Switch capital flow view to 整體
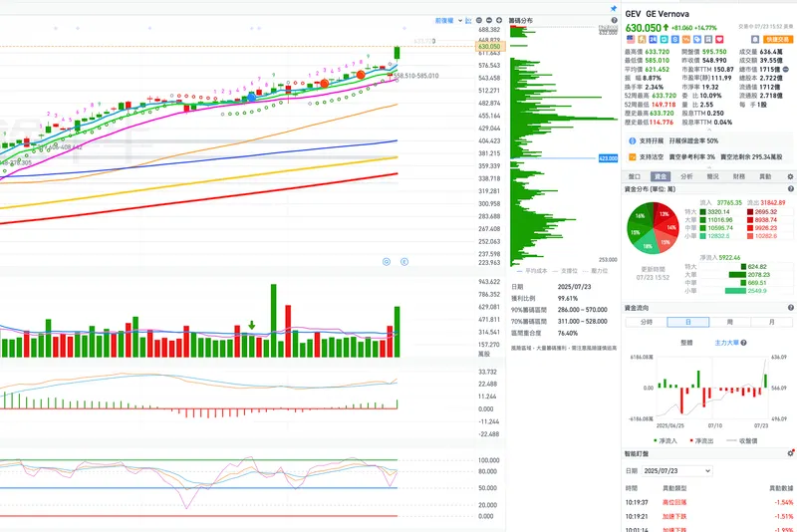 tap(686, 343)
